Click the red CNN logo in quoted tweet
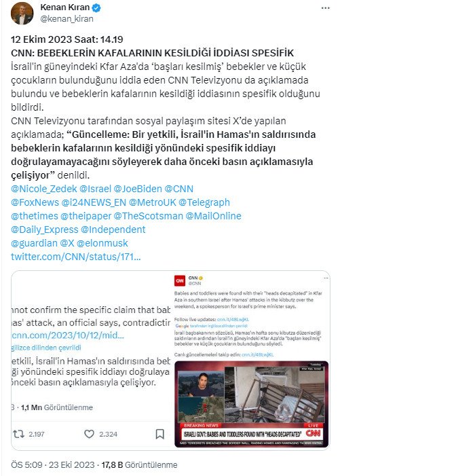 point(180,280)
